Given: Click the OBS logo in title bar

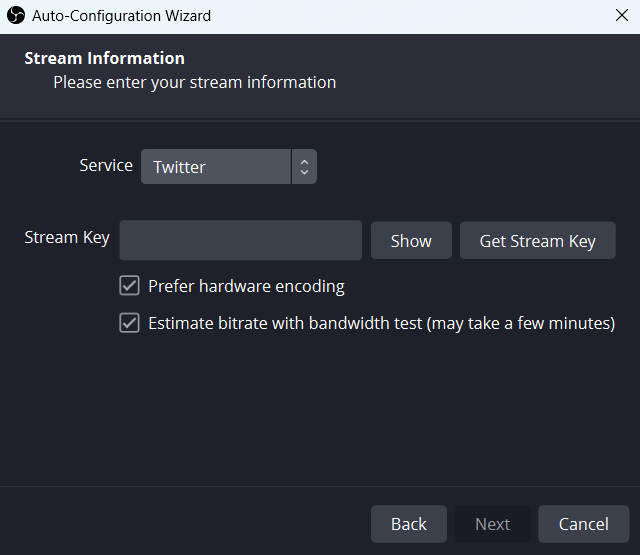Looking at the screenshot, I should [16, 16].
